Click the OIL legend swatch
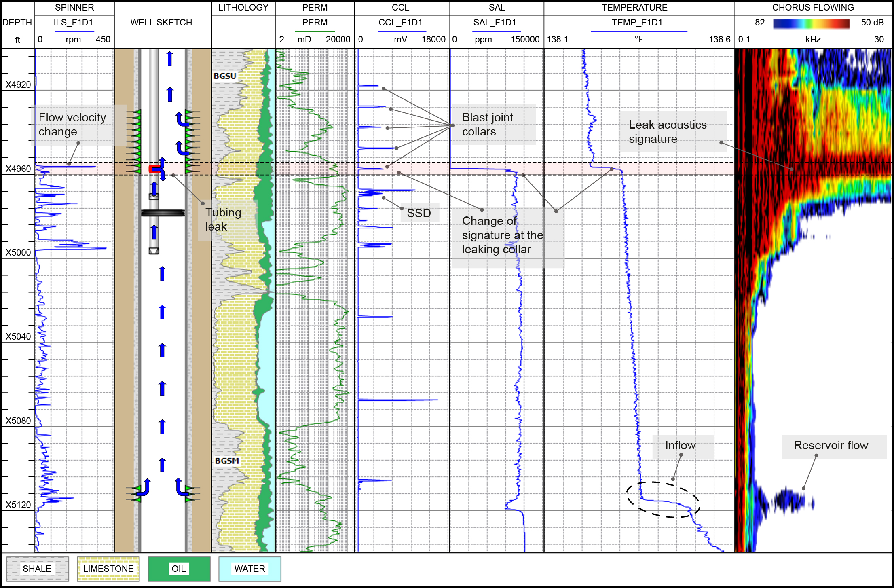894x588 pixels. [x=179, y=569]
